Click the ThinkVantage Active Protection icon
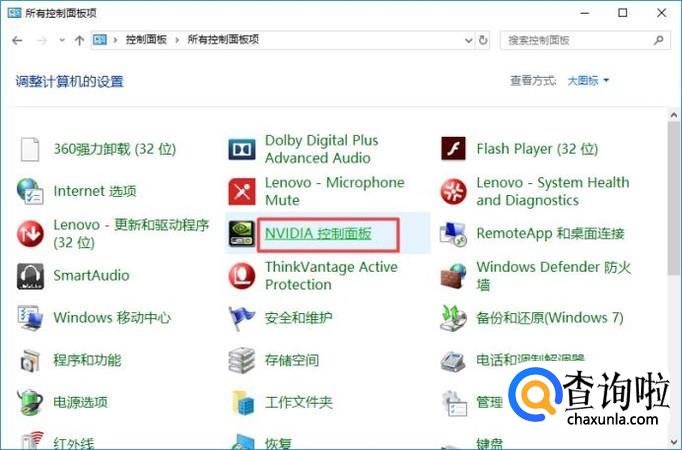 point(242,276)
